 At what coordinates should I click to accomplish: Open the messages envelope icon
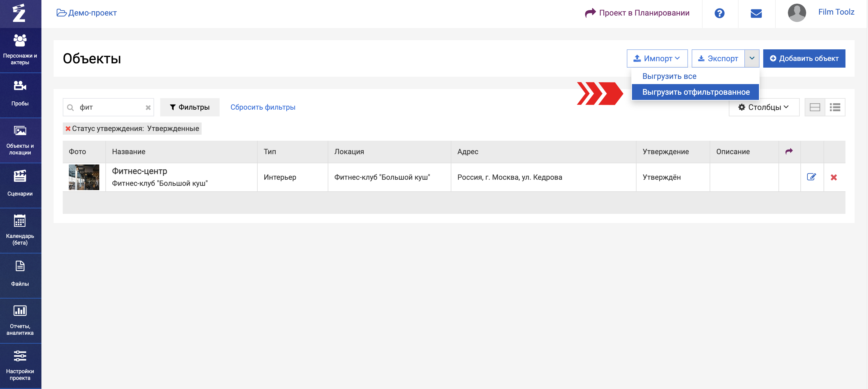[756, 13]
